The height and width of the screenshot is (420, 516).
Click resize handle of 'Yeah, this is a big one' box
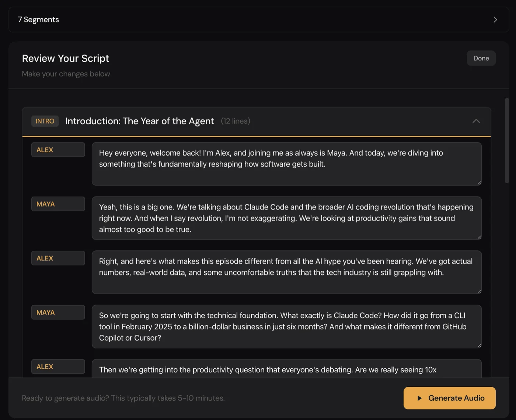(479, 237)
